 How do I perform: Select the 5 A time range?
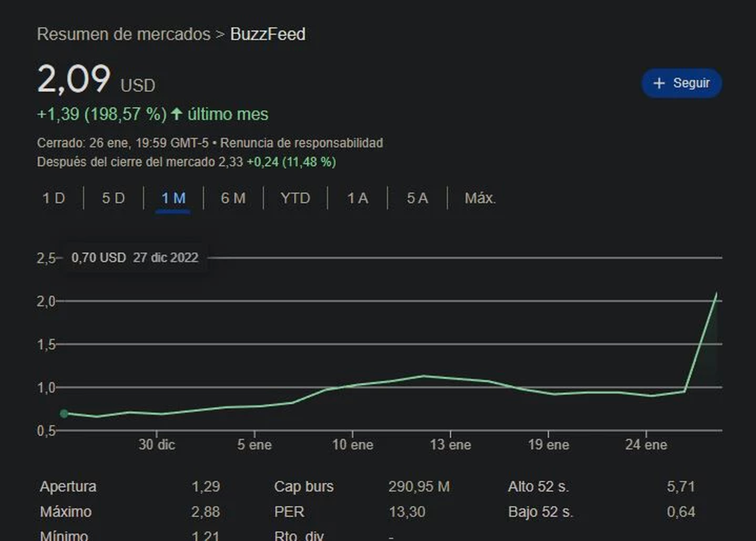pos(417,198)
